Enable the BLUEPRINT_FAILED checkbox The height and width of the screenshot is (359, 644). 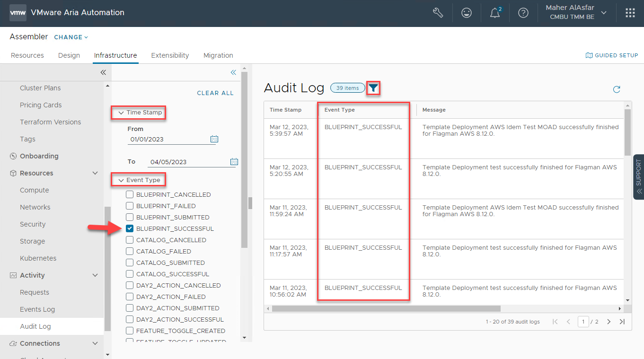click(x=130, y=206)
